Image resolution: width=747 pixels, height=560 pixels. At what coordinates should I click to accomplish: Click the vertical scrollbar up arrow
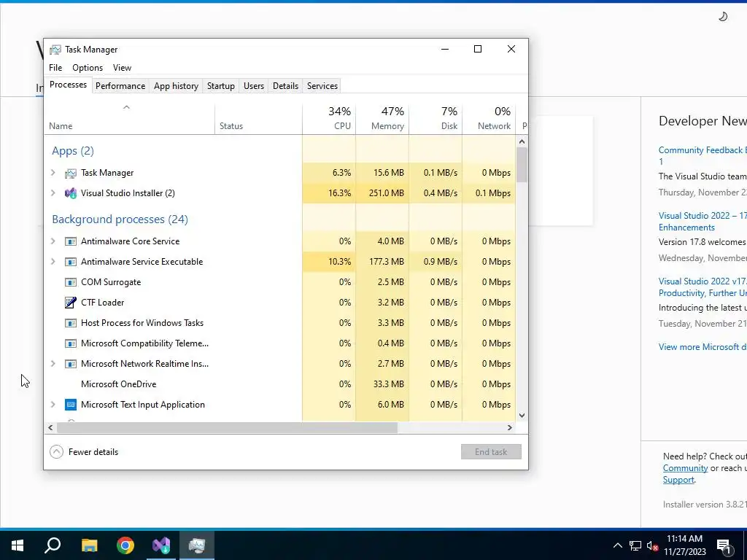click(522, 141)
